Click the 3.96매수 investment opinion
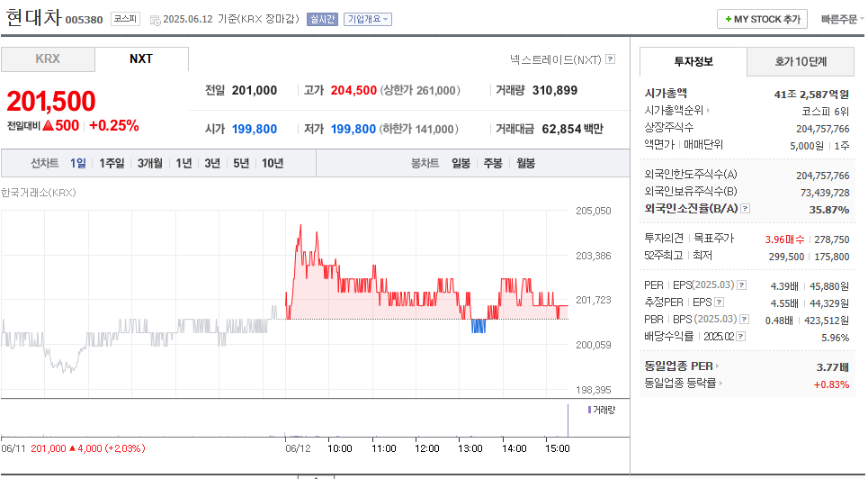 [x=784, y=239]
